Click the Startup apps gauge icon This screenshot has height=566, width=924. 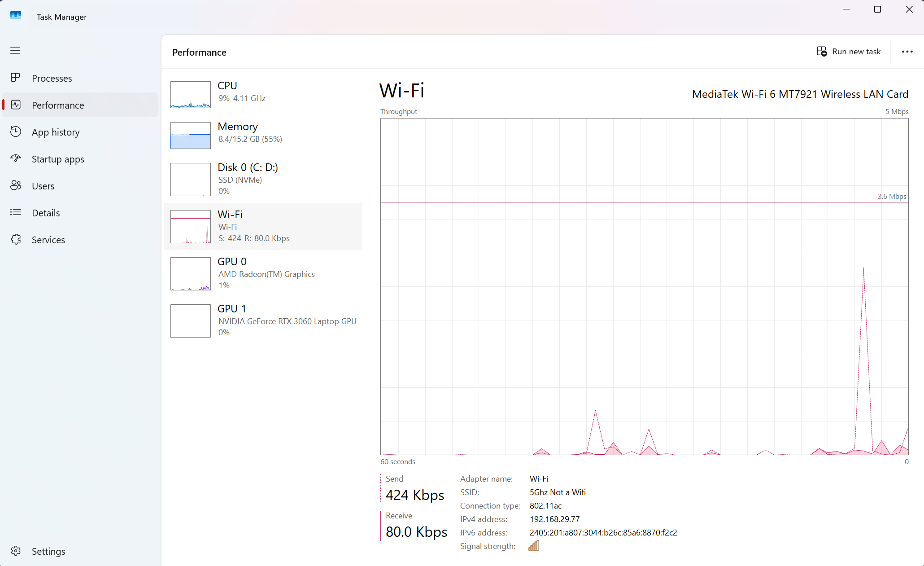16,158
